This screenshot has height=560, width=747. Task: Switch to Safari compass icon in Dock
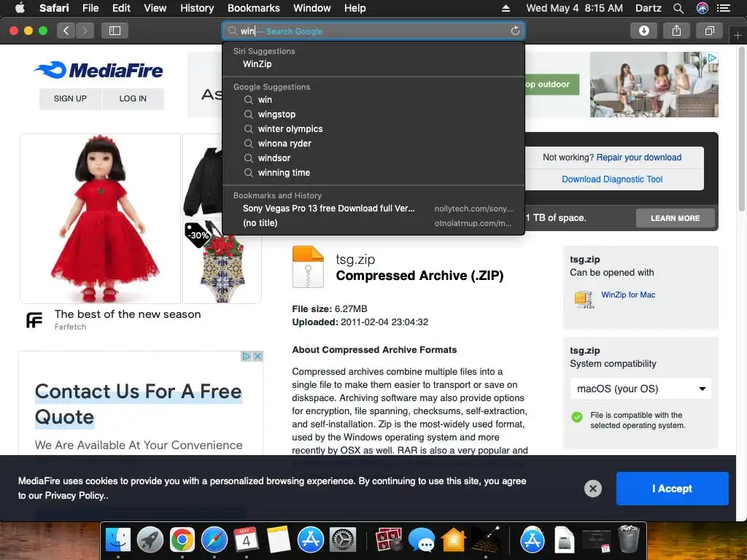click(x=214, y=540)
